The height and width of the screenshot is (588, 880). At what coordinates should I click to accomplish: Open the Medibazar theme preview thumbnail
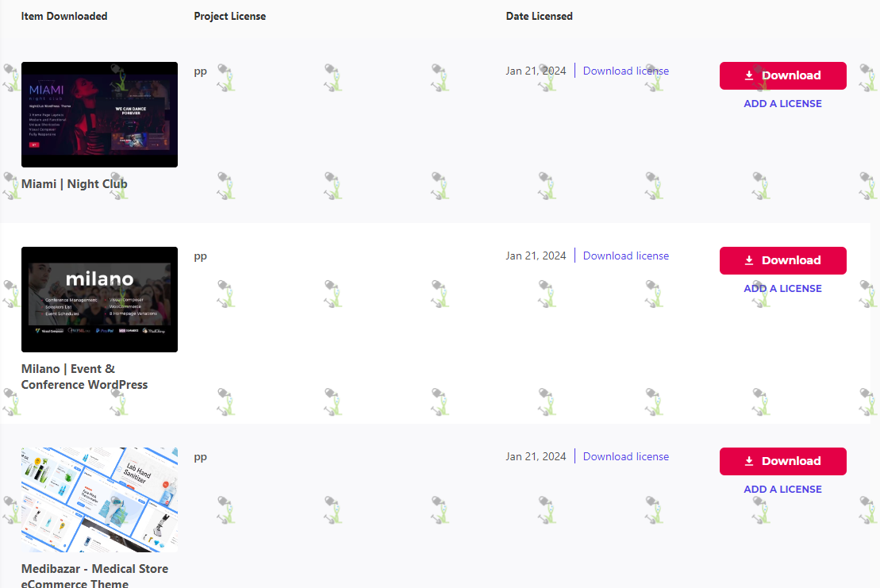99,500
